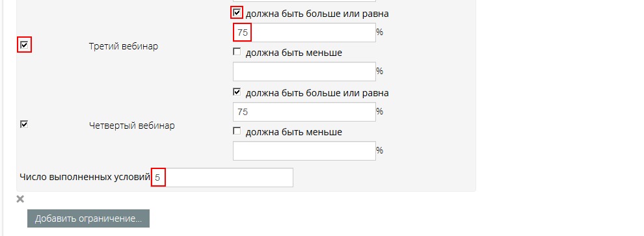Enable 'должна быть меньше' checkbox for Третий вебинар
Viewport: 644px width, 236px height.
(237, 52)
